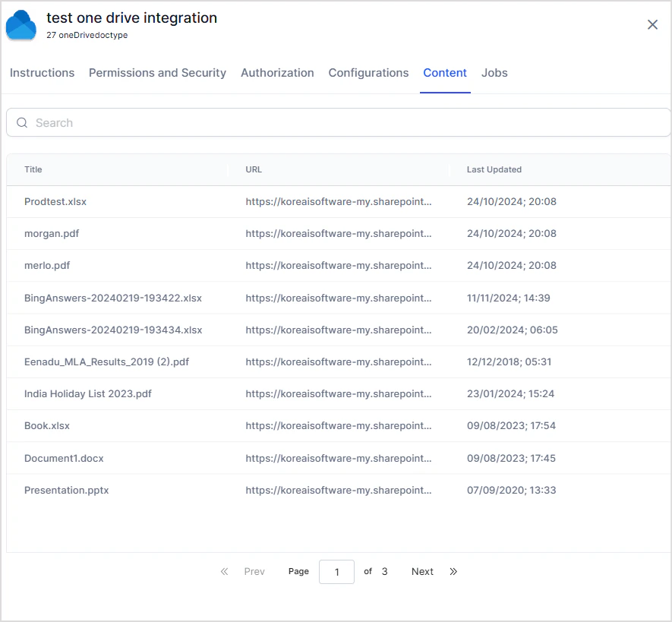Select BingAnswers-20240219-193434.xlsx title
This screenshot has width=672, height=622.
click(x=113, y=330)
